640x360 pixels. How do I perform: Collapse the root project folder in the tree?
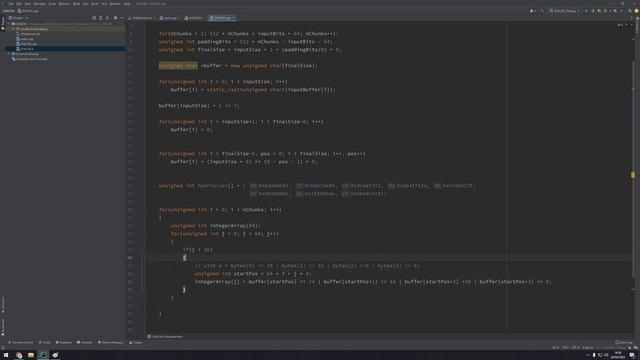(x=8, y=24)
